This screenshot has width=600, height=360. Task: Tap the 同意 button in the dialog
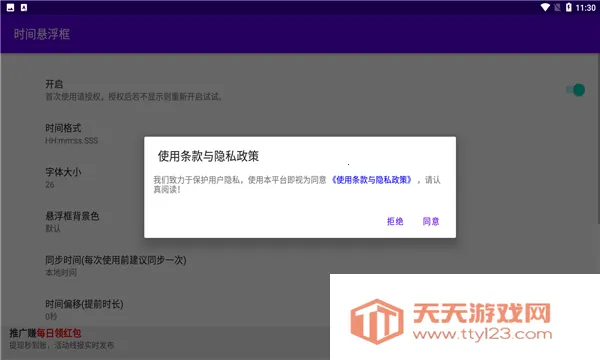click(x=431, y=221)
